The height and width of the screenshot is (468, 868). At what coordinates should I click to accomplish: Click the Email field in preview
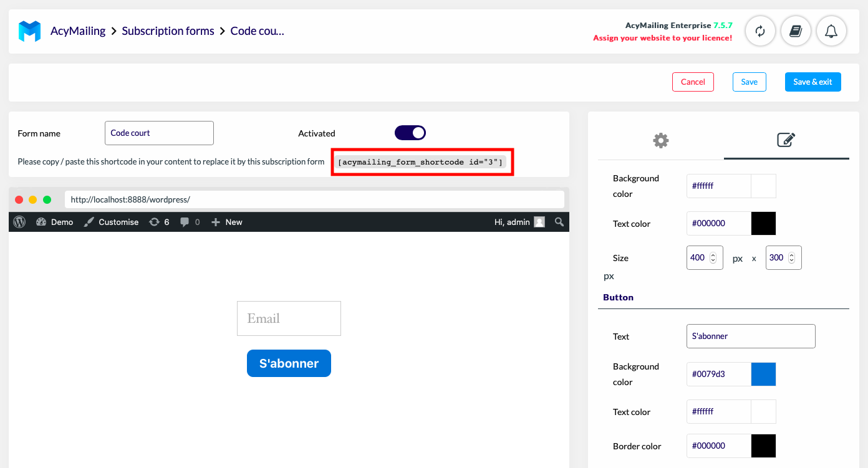point(289,318)
